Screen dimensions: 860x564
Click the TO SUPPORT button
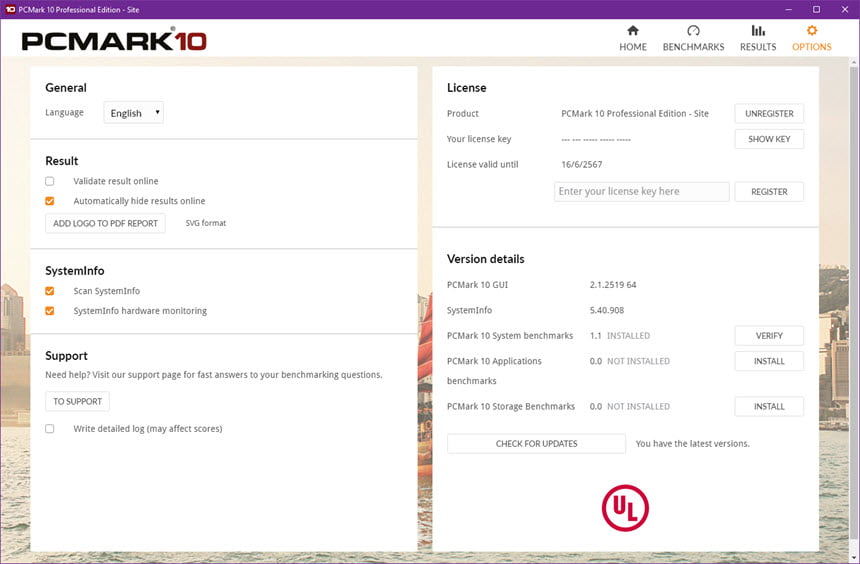(77, 401)
